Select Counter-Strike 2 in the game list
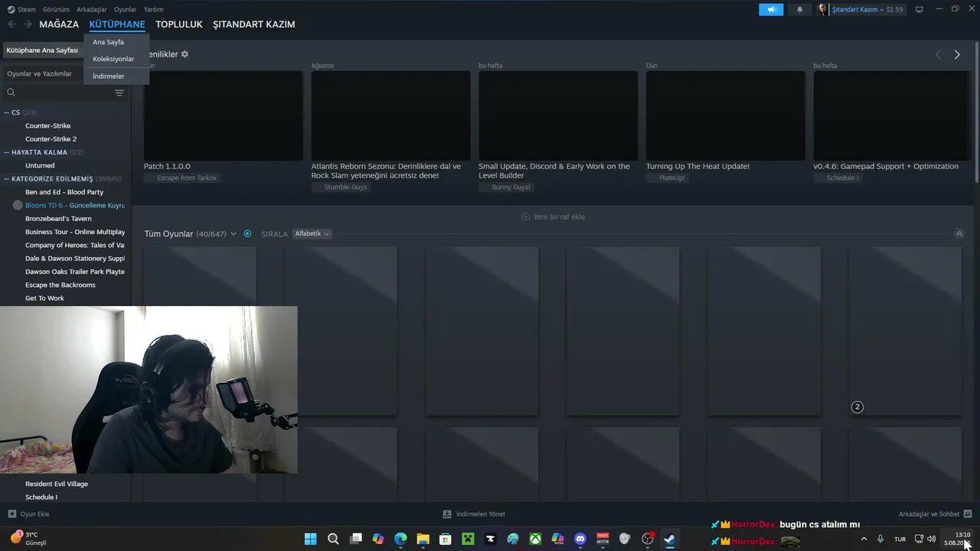Screen dimensions: 980x551 (51, 139)
